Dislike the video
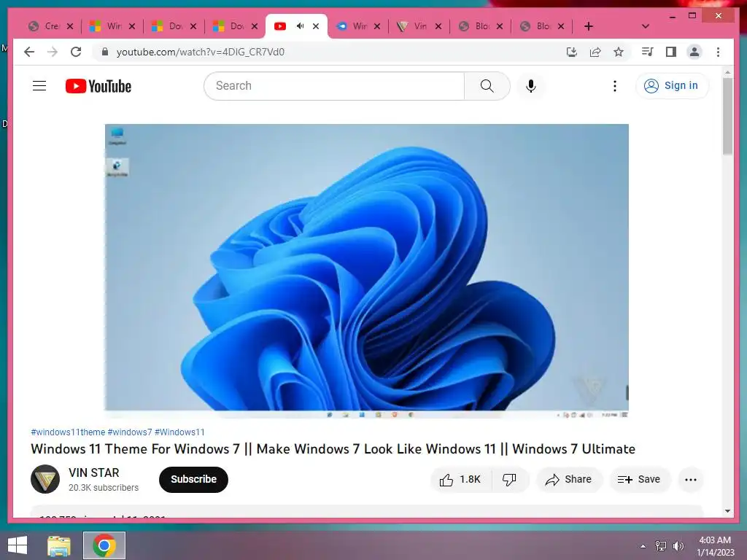This screenshot has height=560, width=747. click(509, 480)
